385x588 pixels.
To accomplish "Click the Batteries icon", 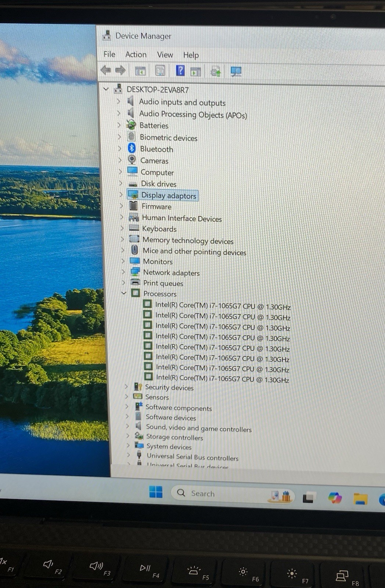I will pyautogui.click(x=131, y=125).
